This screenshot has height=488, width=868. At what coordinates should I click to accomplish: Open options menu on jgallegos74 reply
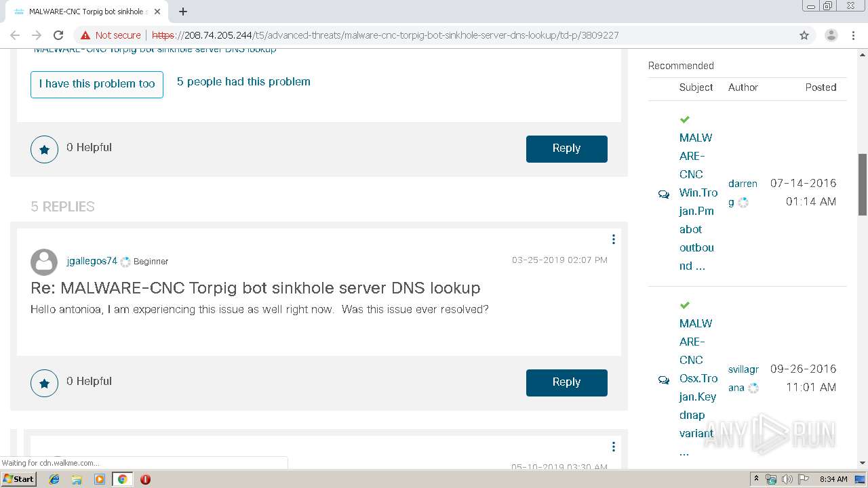coord(613,239)
